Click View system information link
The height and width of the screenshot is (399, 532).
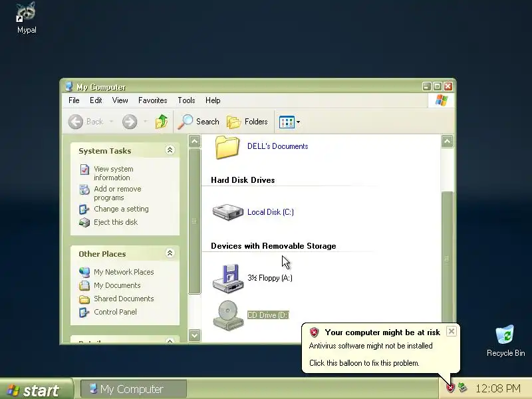pos(113,173)
